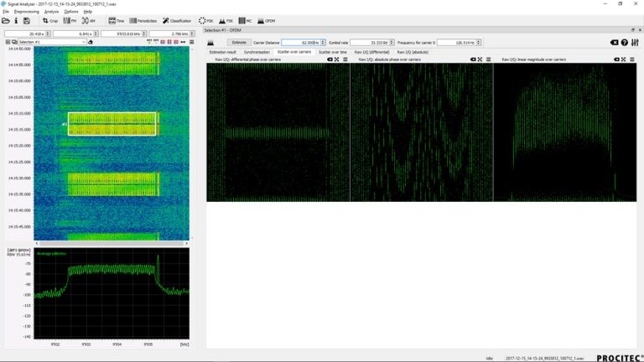Viewport: 644px width, 362px height.
Task: Fit the differential phase plot with the expand icon
Action: point(337,59)
